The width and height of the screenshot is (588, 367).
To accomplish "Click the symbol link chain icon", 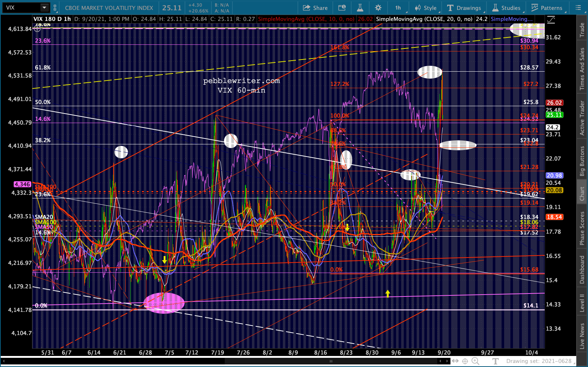I will point(55,8).
